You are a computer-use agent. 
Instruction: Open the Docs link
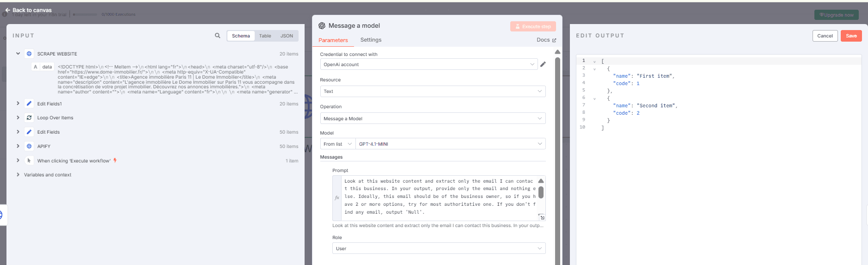point(546,40)
